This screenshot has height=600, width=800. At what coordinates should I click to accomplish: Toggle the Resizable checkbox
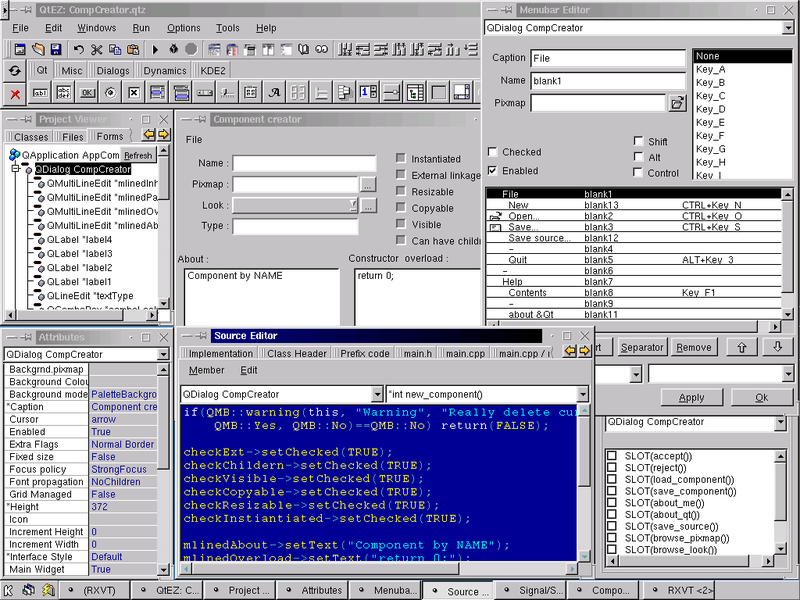point(401,191)
